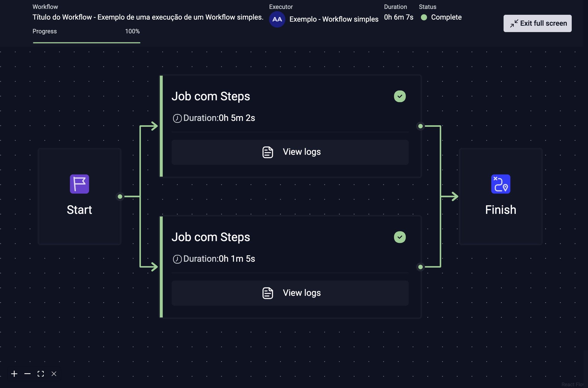Exit full screen mode
Image resolution: width=588 pixels, height=388 pixels.
tap(537, 23)
